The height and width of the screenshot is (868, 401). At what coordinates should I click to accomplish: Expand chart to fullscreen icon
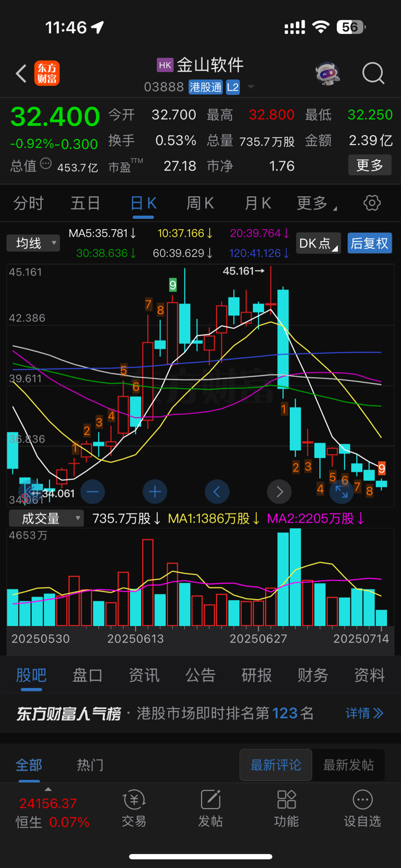341,492
